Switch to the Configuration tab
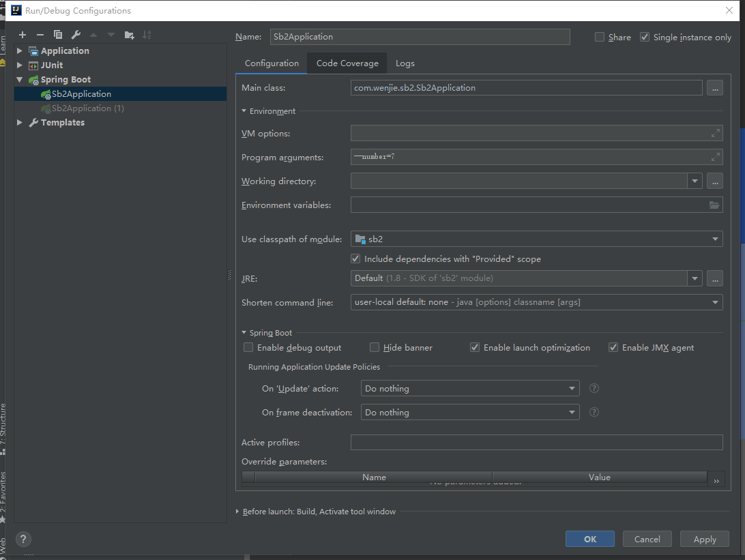The image size is (745, 560). click(272, 63)
